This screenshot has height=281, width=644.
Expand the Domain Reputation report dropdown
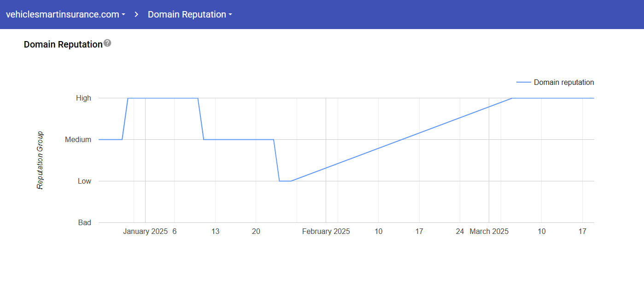click(x=189, y=14)
